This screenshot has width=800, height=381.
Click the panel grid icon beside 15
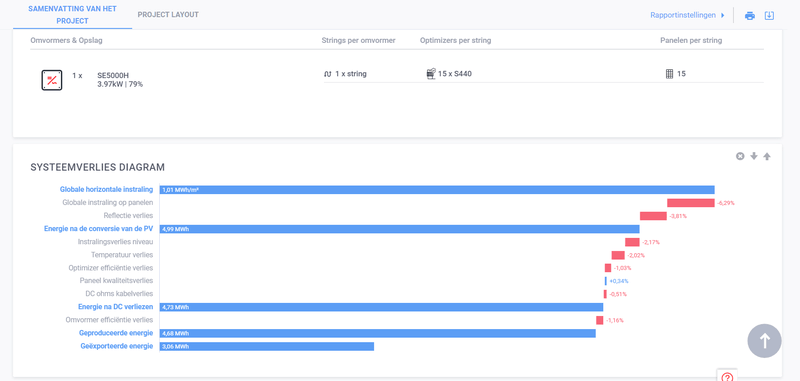pos(669,74)
